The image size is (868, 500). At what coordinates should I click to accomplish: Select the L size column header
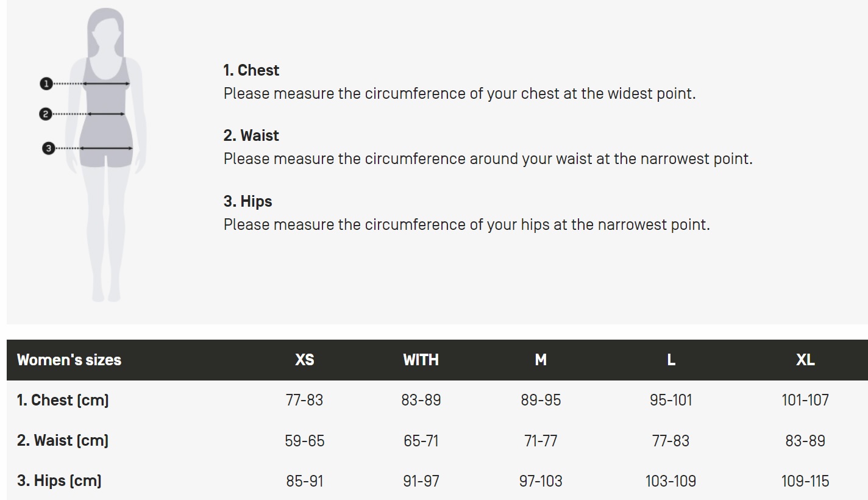click(x=671, y=360)
